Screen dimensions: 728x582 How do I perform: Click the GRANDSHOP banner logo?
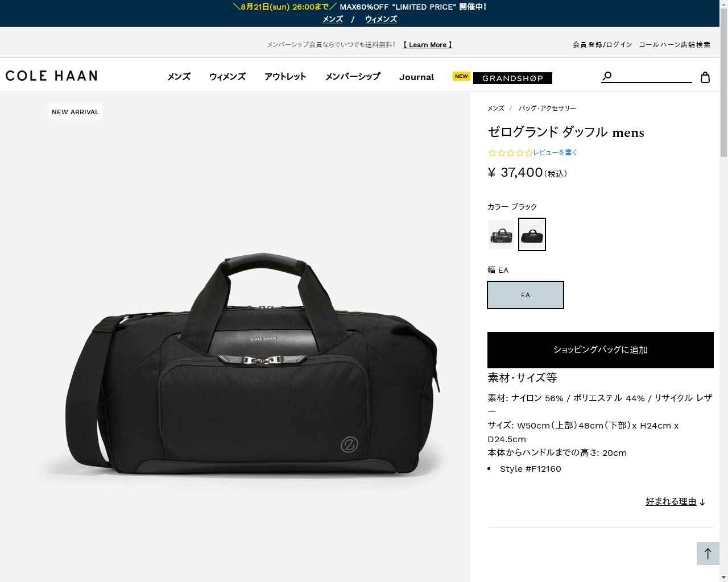tap(512, 78)
